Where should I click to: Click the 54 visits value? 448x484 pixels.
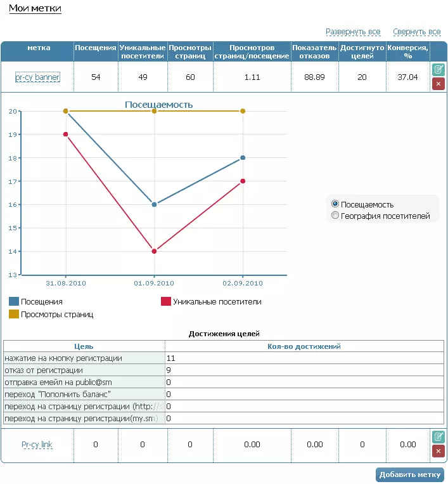(96, 77)
